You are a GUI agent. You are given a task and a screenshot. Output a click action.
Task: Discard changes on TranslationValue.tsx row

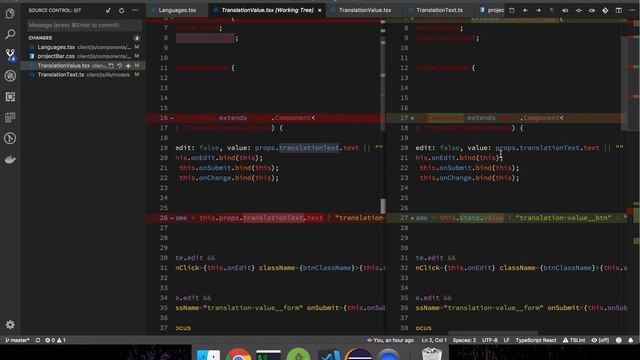point(120,65)
